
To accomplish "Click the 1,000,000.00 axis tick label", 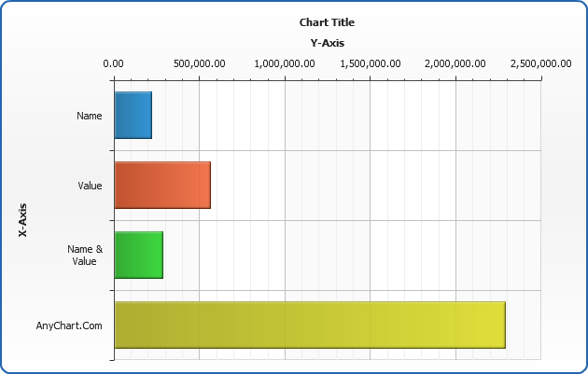I will pyautogui.click(x=285, y=63).
